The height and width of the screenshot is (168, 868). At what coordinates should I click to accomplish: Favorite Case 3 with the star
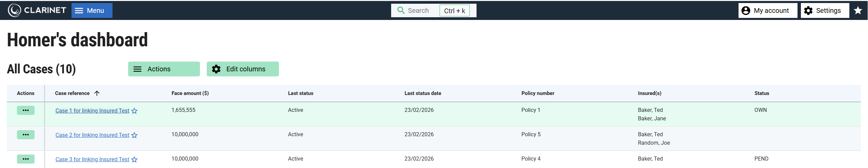tap(135, 160)
